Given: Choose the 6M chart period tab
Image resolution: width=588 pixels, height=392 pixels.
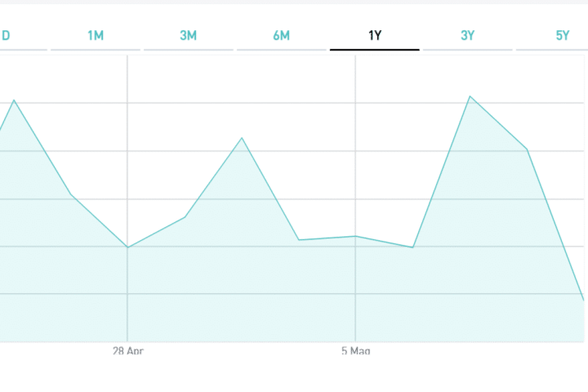Looking at the screenshot, I should point(282,35).
